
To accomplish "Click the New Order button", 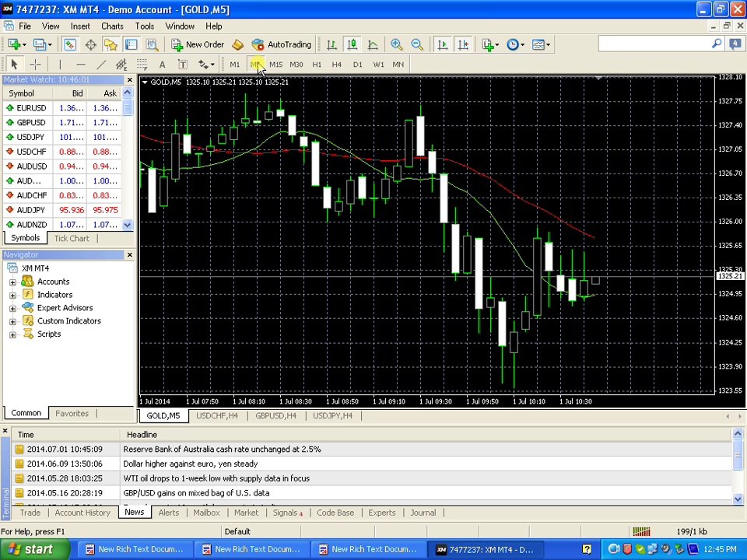I will pyautogui.click(x=198, y=44).
